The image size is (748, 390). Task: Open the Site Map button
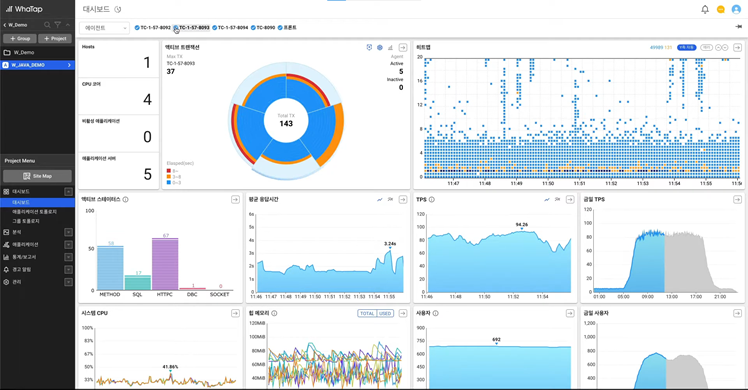[x=37, y=176]
